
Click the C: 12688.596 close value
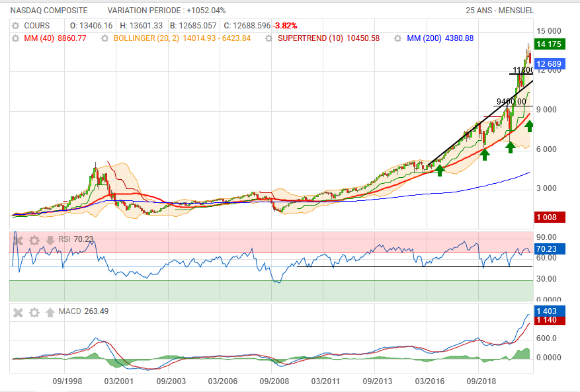coord(247,26)
